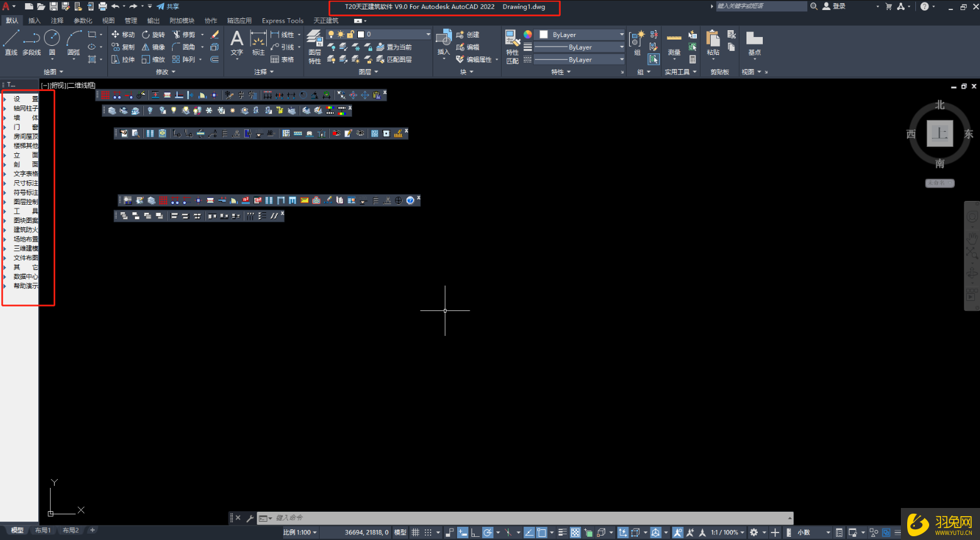
Task: Select the Copy (复制) tool in Modify panel
Action: coord(123,46)
